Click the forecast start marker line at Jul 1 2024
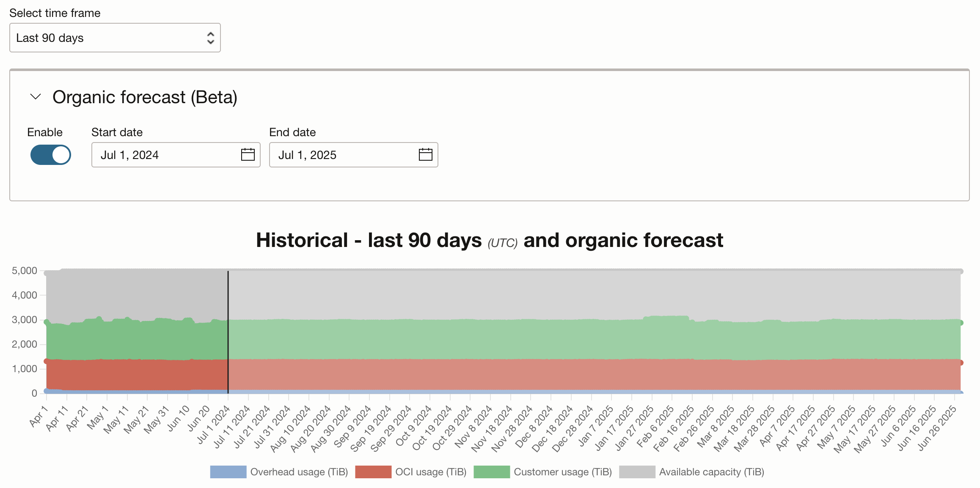This screenshot has width=980, height=488. 228,330
